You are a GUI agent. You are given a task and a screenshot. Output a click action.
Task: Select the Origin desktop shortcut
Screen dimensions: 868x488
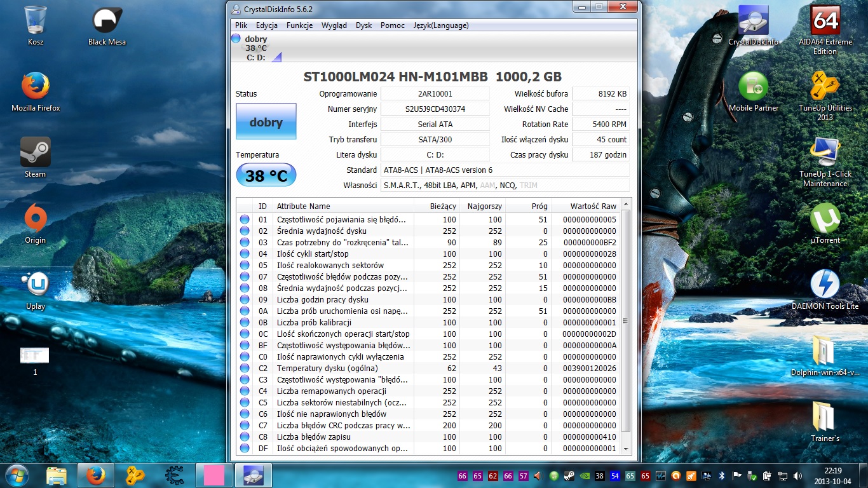pos(36,224)
